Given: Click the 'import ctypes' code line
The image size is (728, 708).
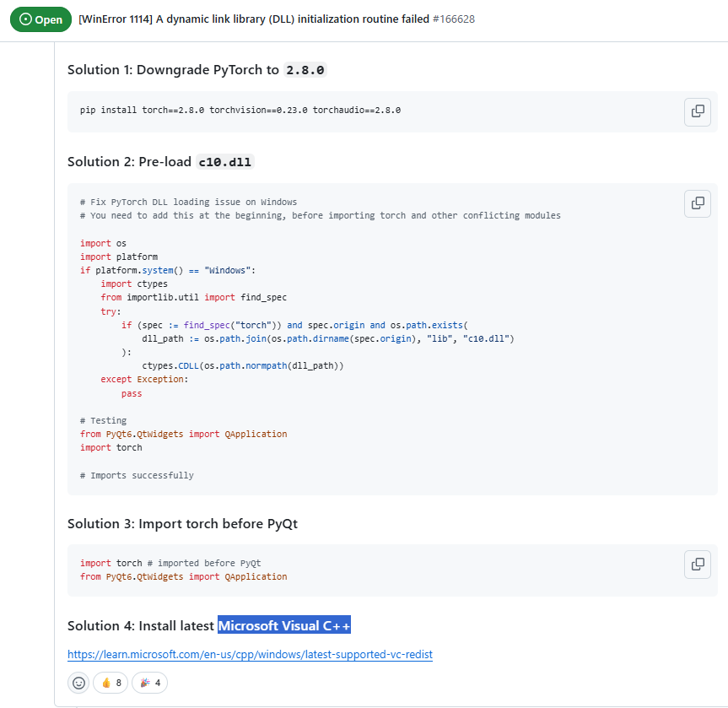Looking at the screenshot, I should coord(134,284).
